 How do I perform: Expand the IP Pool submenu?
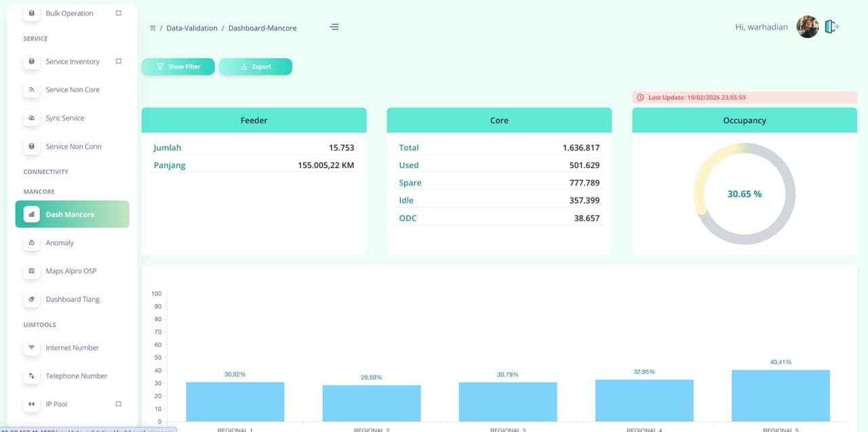click(119, 404)
